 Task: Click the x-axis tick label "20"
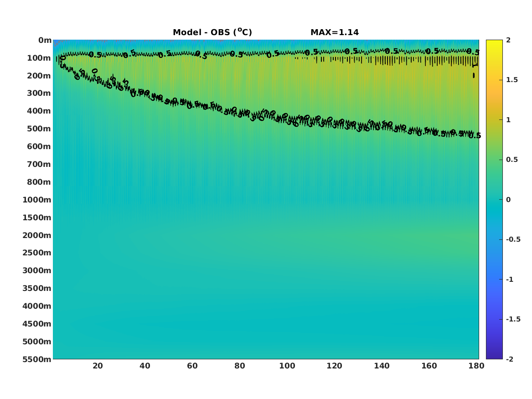point(98,366)
